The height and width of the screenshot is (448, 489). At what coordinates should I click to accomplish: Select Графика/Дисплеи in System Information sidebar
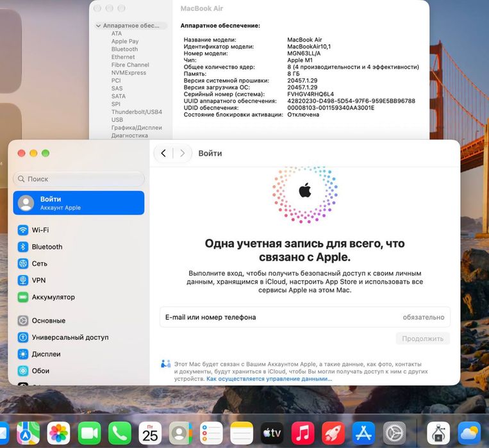click(137, 128)
